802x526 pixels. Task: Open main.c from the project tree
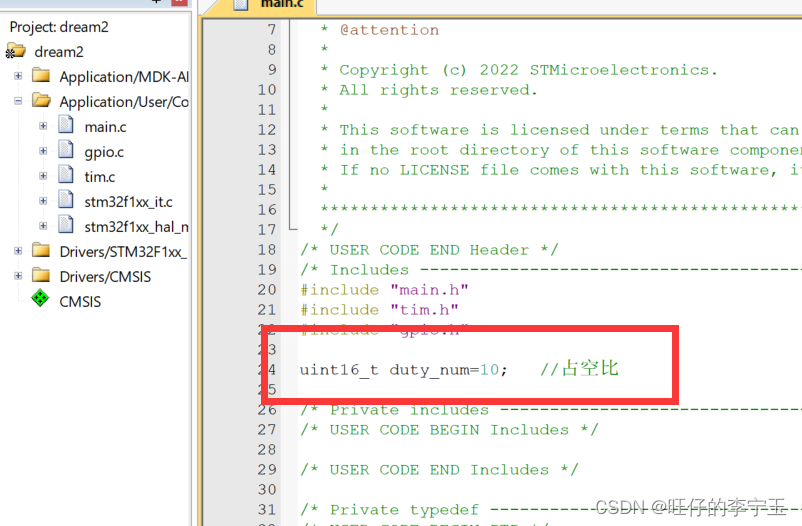tap(105, 127)
